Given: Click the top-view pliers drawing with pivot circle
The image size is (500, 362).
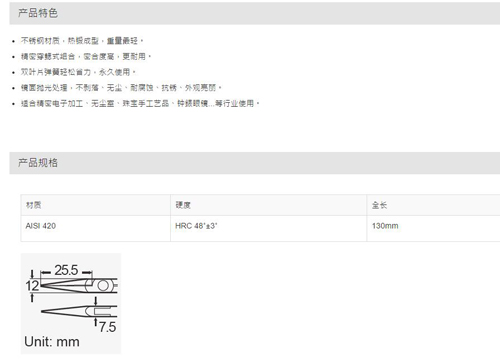Looking at the screenshot, I should 79,286.
